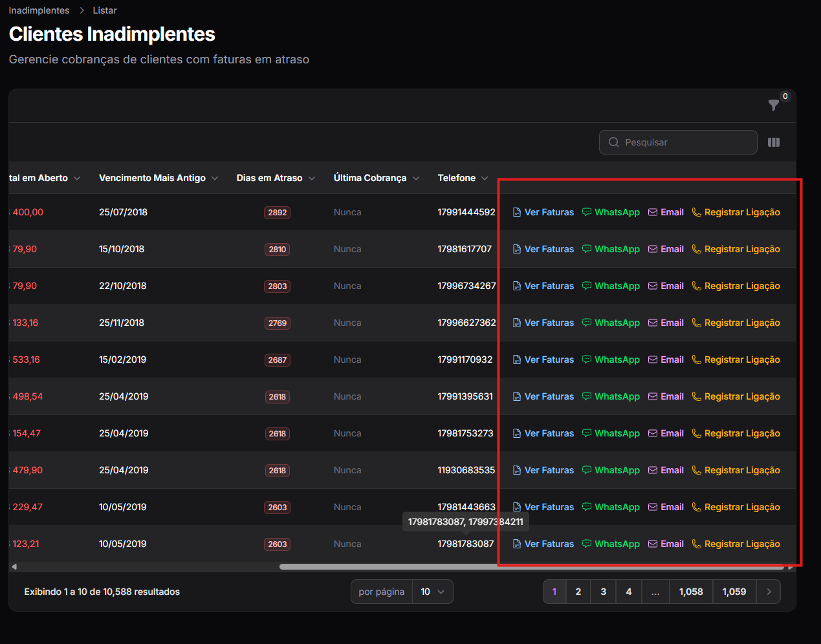Open the table filter funnel icon
This screenshot has height=644, width=821.
pyautogui.click(x=773, y=105)
